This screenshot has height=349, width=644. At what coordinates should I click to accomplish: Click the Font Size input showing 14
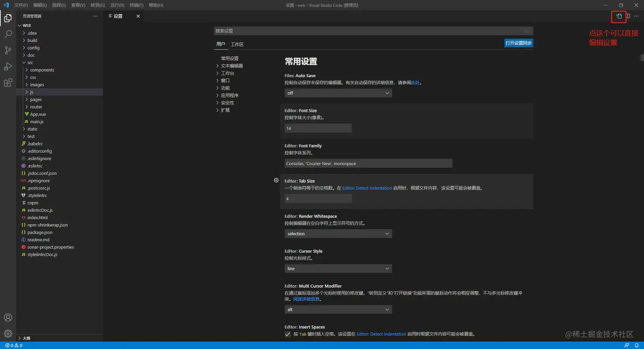click(x=318, y=128)
